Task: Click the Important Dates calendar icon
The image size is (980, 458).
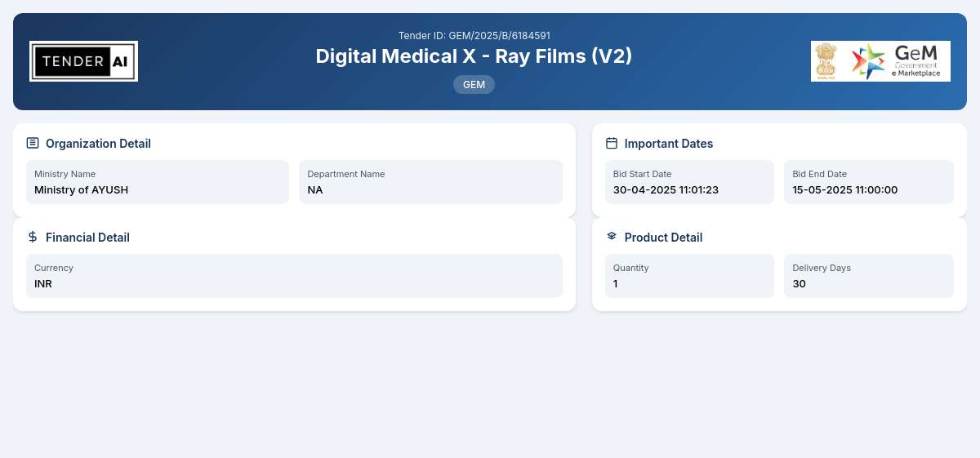Action: tap(612, 143)
